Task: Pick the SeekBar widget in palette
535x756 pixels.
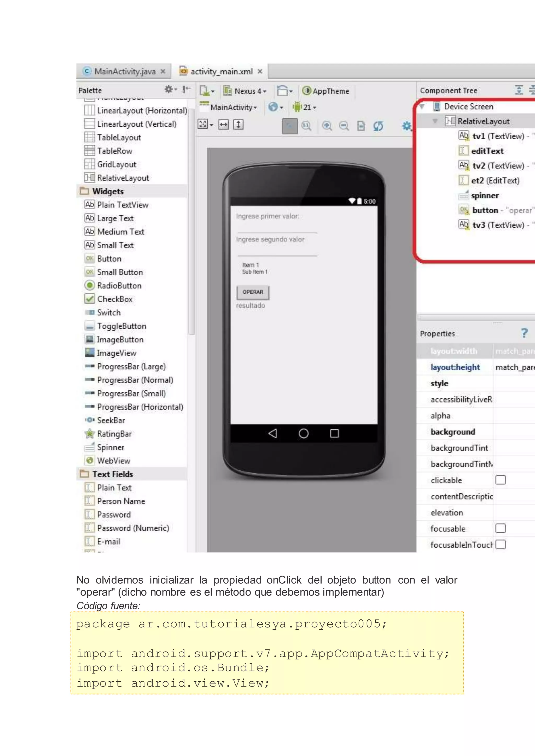Action: pyautogui.click(x=105, y=420)
